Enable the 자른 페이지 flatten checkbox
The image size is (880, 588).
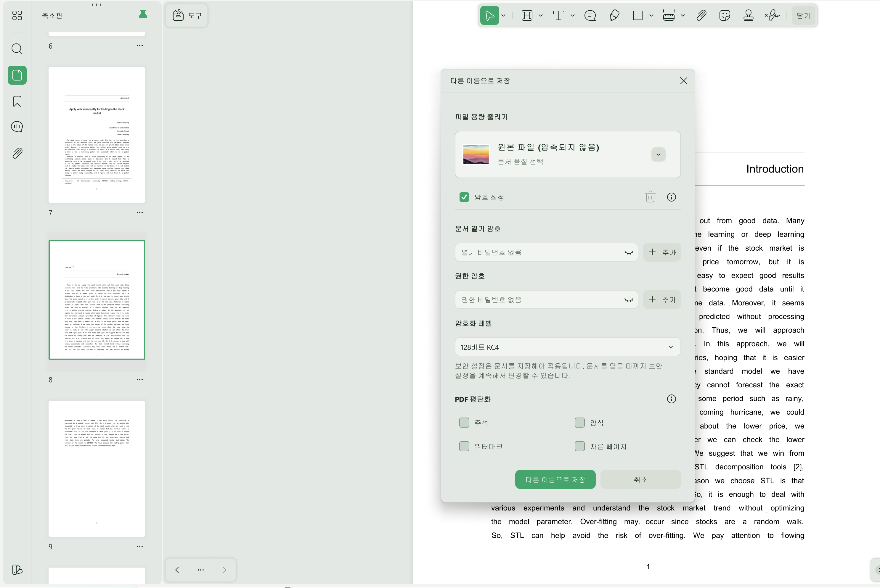click(579, 446)
